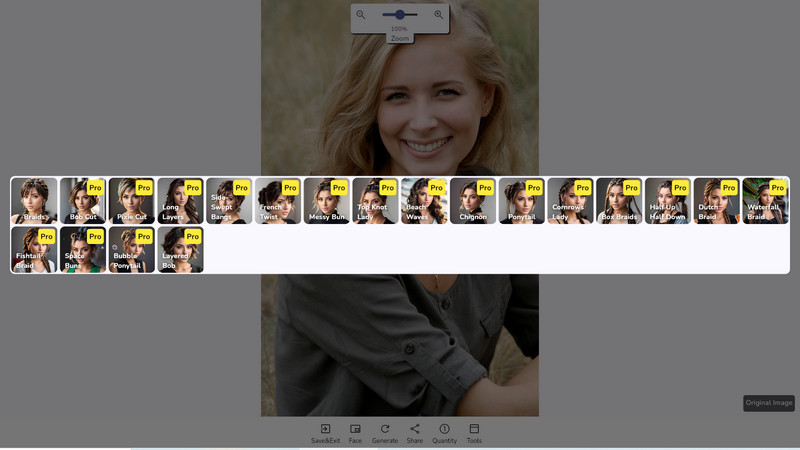Pick the Top Knot Lady hairstyle

point(375,201)
